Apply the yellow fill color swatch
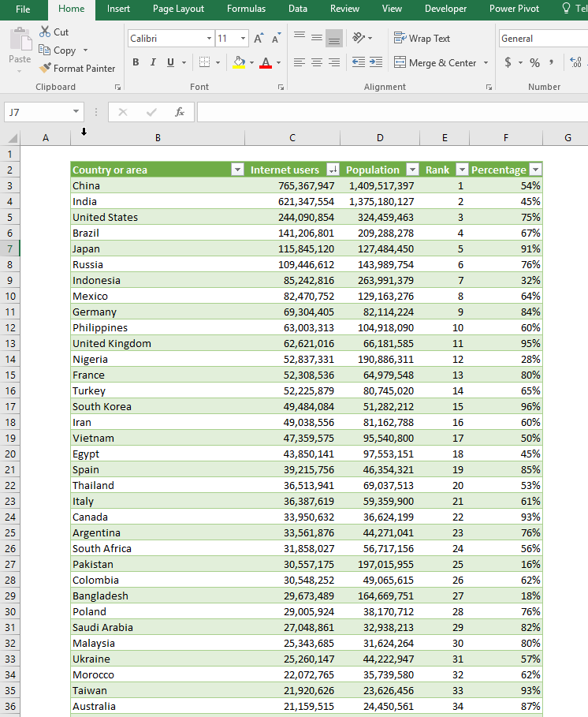 (240, 63)
